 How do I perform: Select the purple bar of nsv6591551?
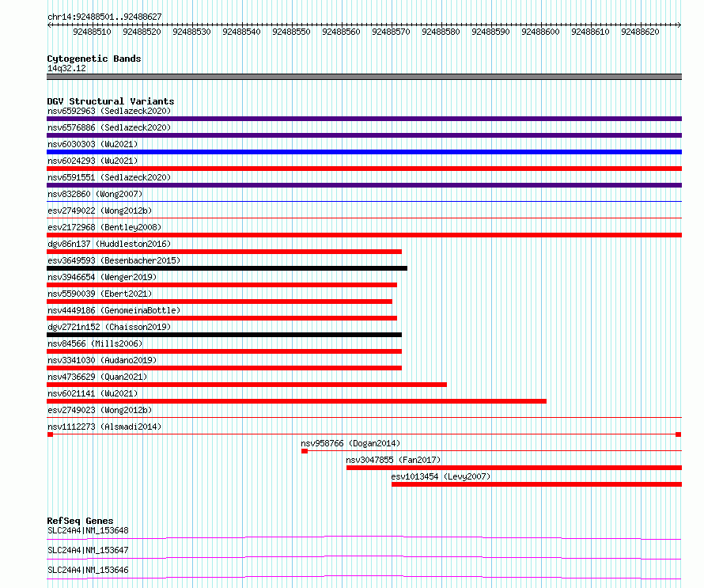pyautogui.click(x=364, y=185)
